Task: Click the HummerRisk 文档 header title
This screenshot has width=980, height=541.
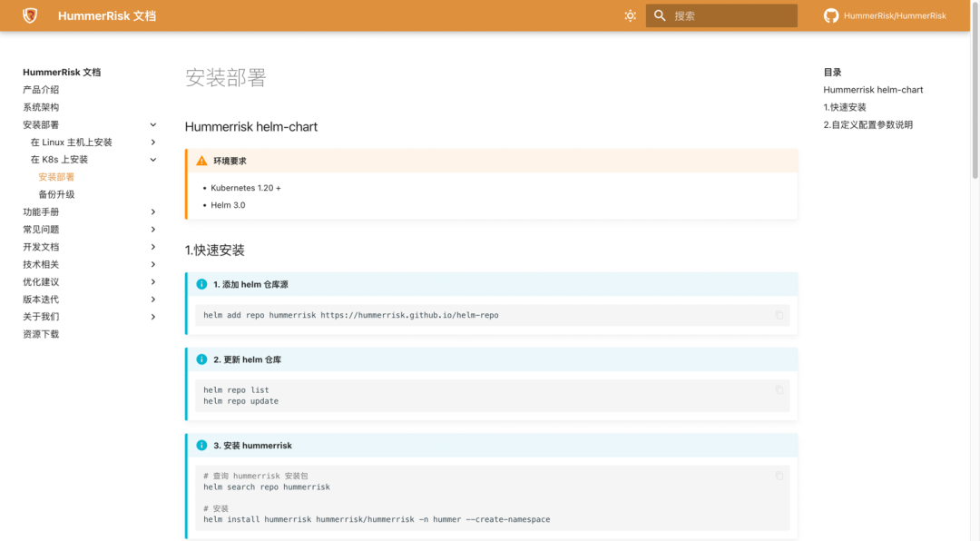Action: point(107,15)
